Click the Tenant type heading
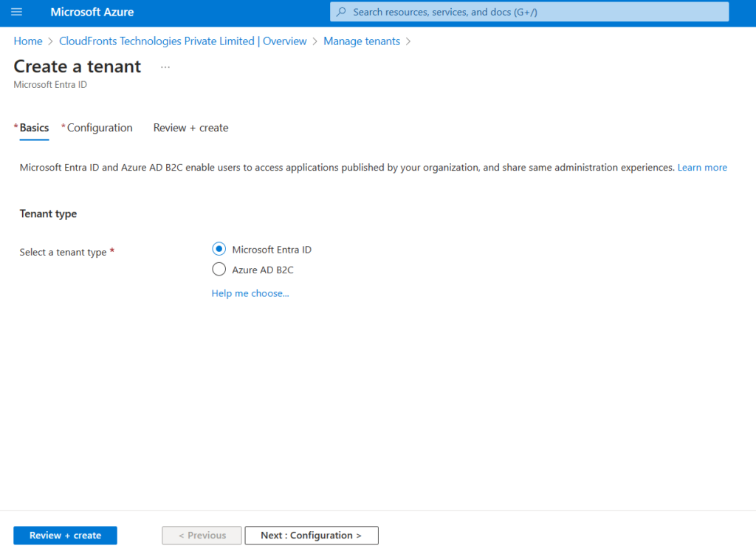756x557 pixels. (48, 213)
